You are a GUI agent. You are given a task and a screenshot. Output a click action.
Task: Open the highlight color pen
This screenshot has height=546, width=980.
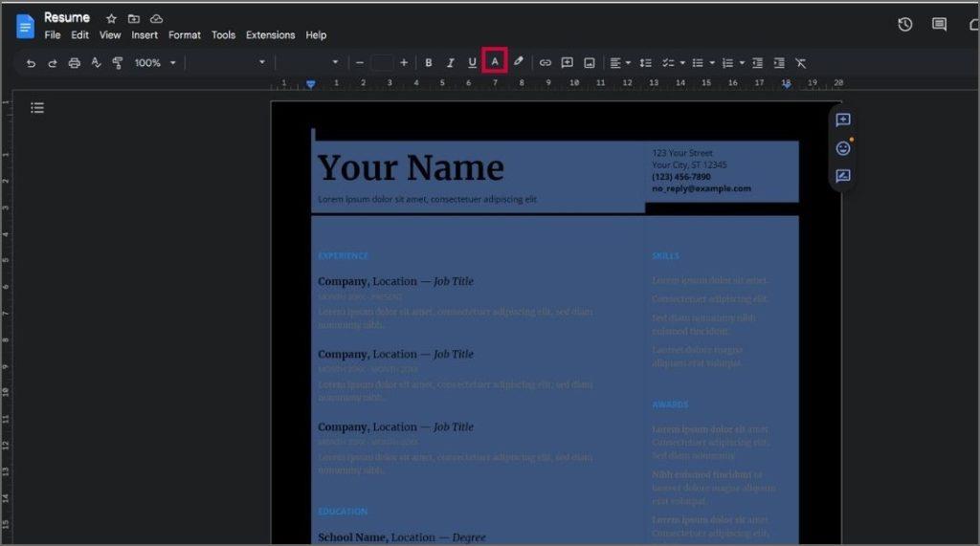(x=518, y=62)
